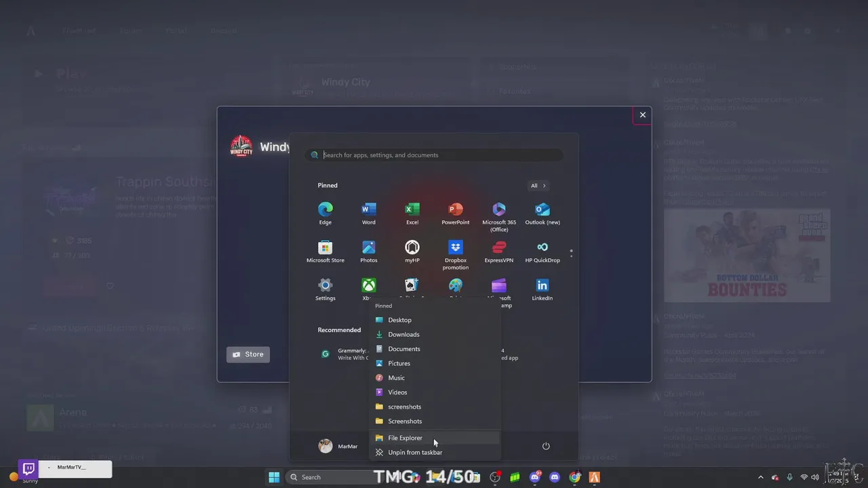Open the volume tray icon
Screen dimensions: 868x488
click(814, 477)
